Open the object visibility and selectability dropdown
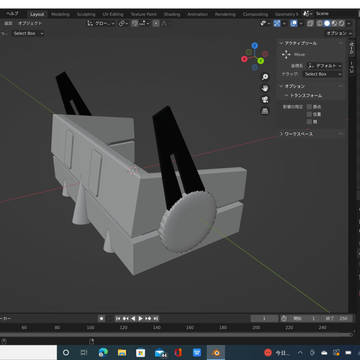The image size is (360, 360). coord(265,23)
